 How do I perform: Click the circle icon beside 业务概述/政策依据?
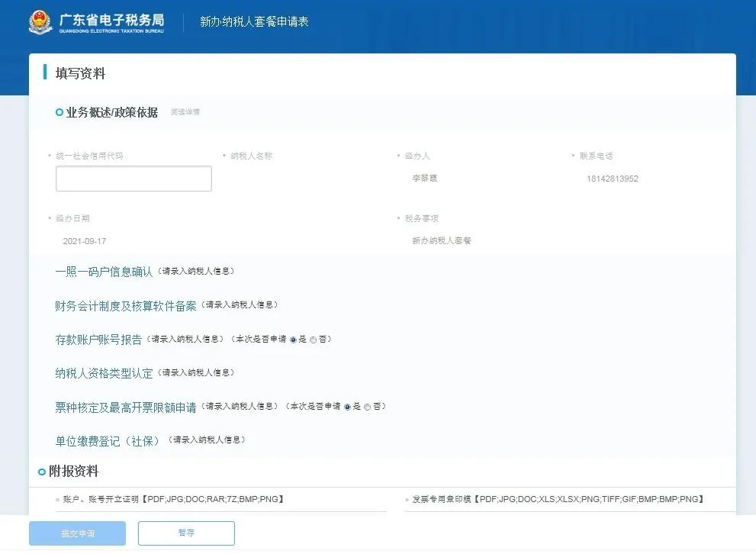pos(60,113)
